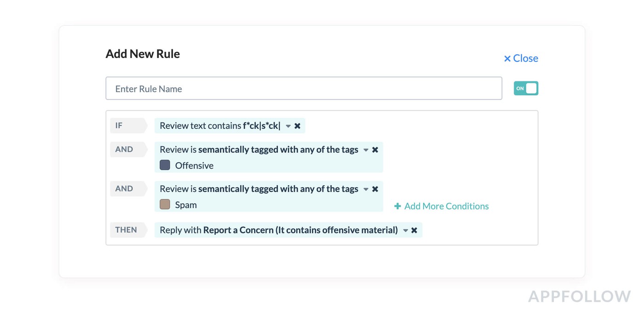Remove the Spam tag condition
This screenshot has height=315, width=644.
[375, 189]
